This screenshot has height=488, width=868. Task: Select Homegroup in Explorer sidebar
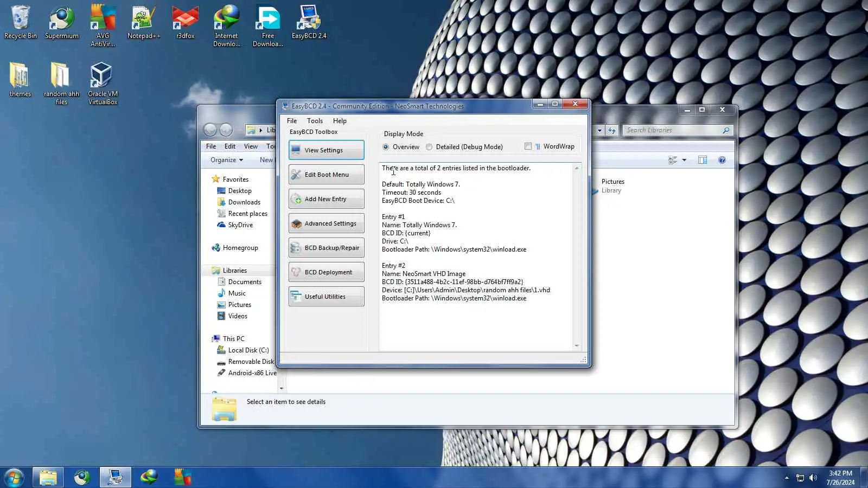coord(235,248)
